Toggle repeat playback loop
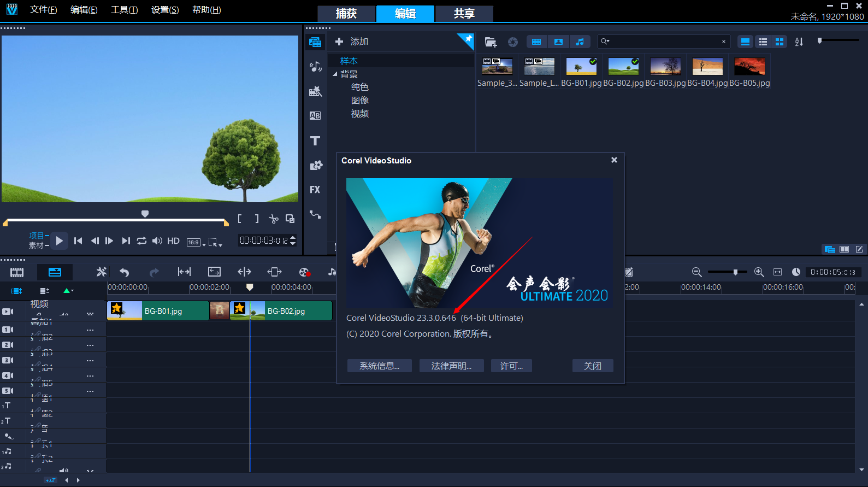 pyautogui.click(x=141, y=240)
